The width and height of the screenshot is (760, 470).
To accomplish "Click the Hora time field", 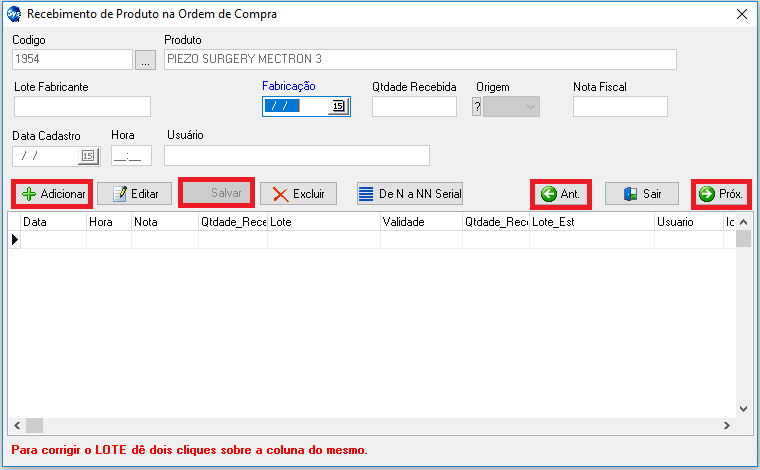I will [x=131, y=156].
